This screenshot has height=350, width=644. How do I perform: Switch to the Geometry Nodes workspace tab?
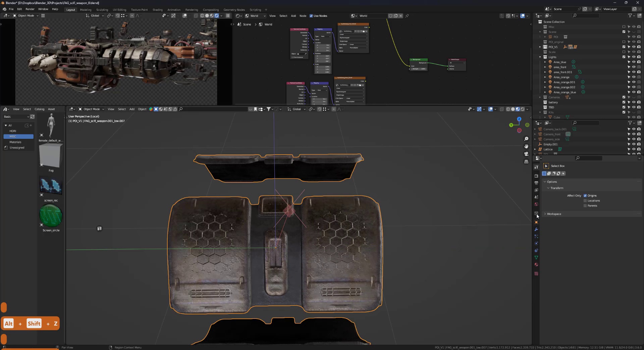tap(234, 10)
